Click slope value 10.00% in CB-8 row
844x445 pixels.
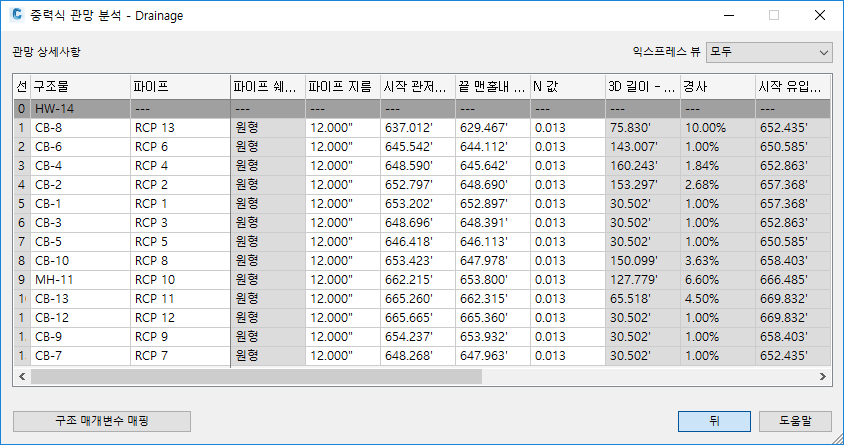pyautogui.click(x=718, y=128)
